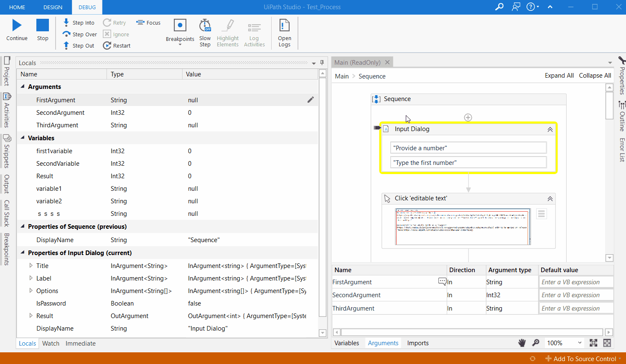Click FirstArgument default value field
626x364 pixels.
[x=576, y=282]
